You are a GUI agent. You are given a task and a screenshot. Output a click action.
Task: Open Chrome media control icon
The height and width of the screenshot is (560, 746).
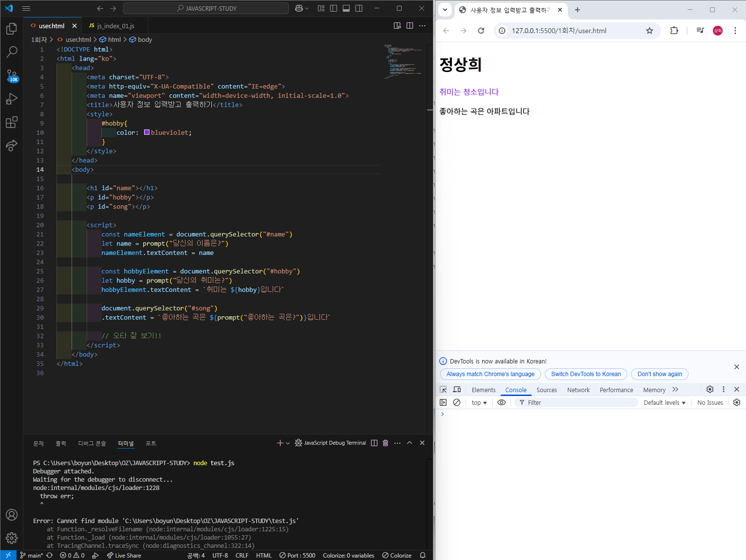point(700,31)
